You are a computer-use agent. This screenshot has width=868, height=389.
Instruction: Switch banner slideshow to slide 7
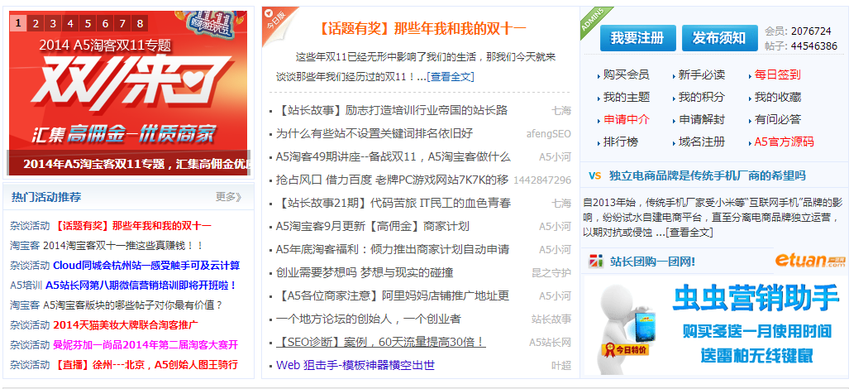click(x=122, y=23)
